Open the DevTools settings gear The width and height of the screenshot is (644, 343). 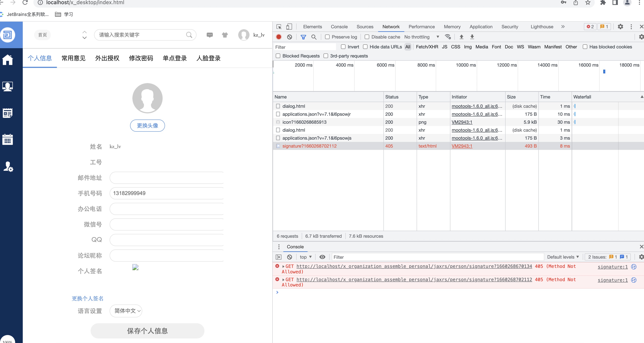coord(620,27)
